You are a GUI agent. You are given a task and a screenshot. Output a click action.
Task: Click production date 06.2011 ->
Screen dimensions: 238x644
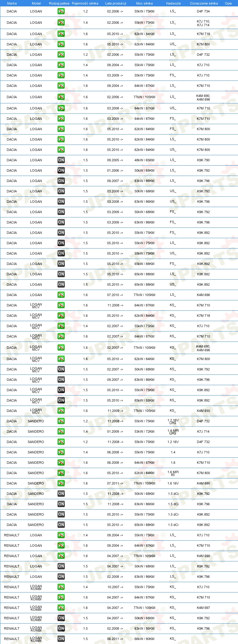(x=115, y=639)
